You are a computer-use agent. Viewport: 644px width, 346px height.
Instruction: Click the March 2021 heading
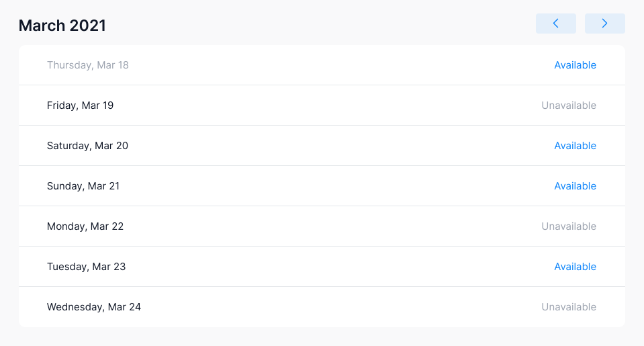[62, 26]
